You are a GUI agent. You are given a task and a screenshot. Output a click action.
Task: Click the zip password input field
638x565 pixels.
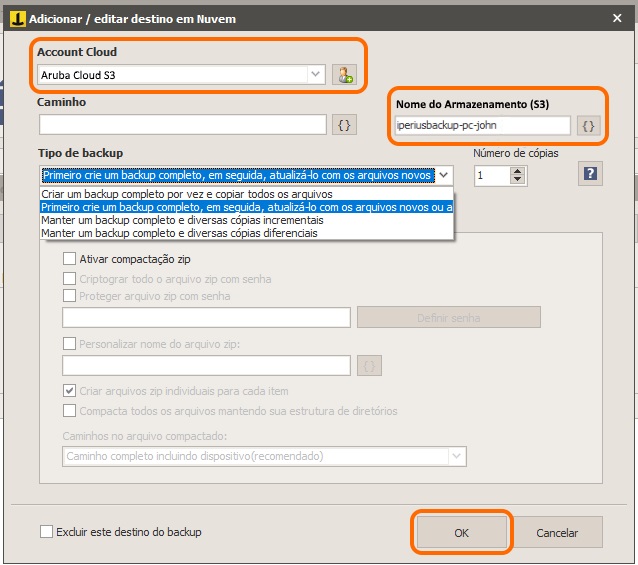tap(206, 317)
